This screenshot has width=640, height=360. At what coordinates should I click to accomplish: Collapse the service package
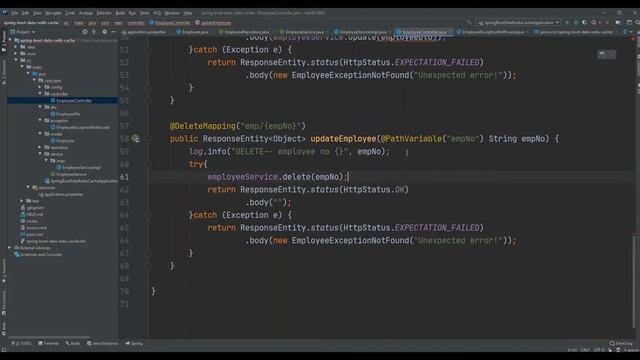40,154
